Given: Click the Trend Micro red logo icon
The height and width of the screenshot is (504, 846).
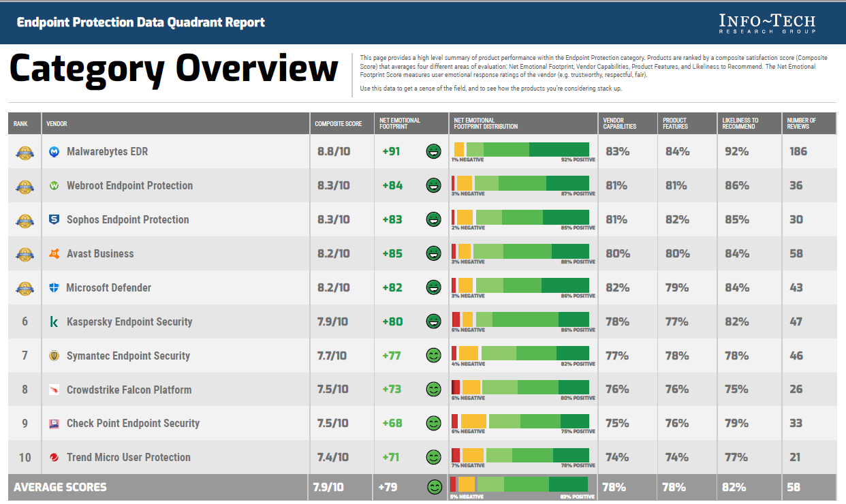Looking at the screenshot, I should [x=54, y=458].
